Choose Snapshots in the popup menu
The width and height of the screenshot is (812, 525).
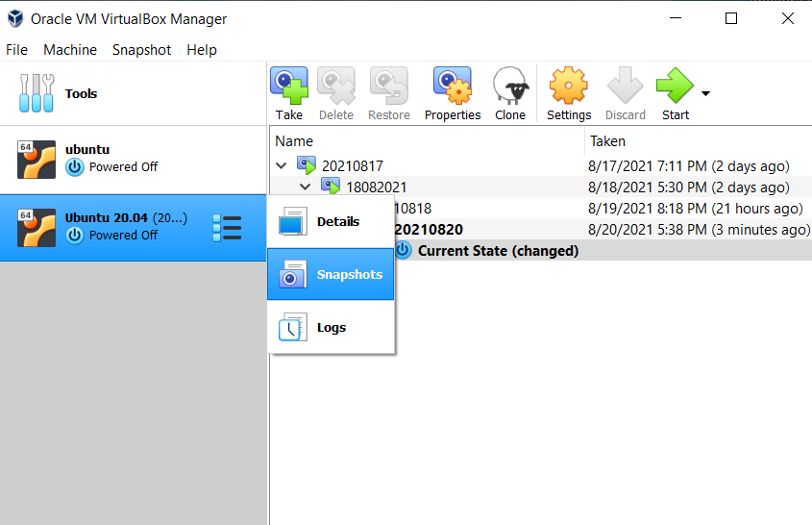331,274
